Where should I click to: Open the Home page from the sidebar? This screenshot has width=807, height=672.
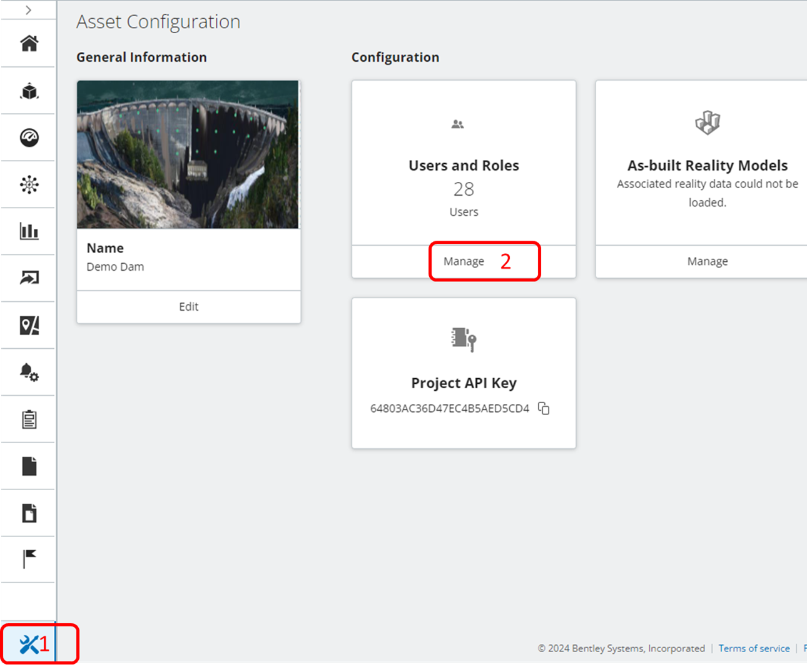[x=28, y=44]
